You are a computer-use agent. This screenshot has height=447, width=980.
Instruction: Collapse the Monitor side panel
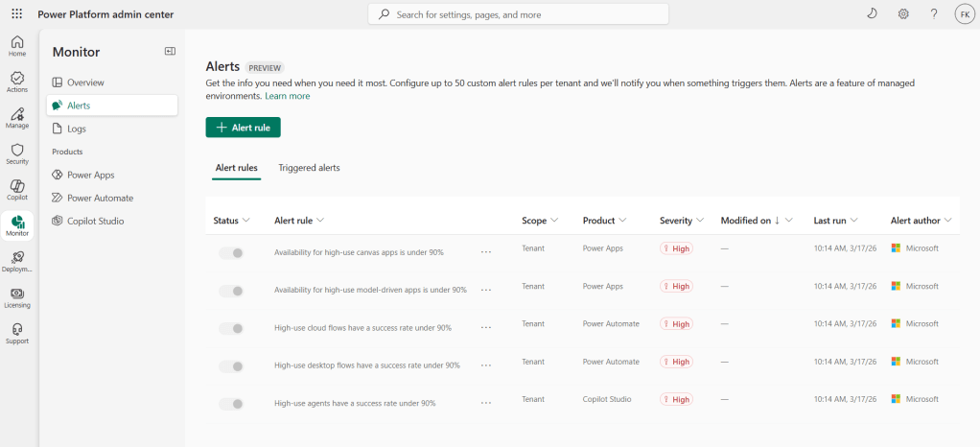[x=170, y=52]
